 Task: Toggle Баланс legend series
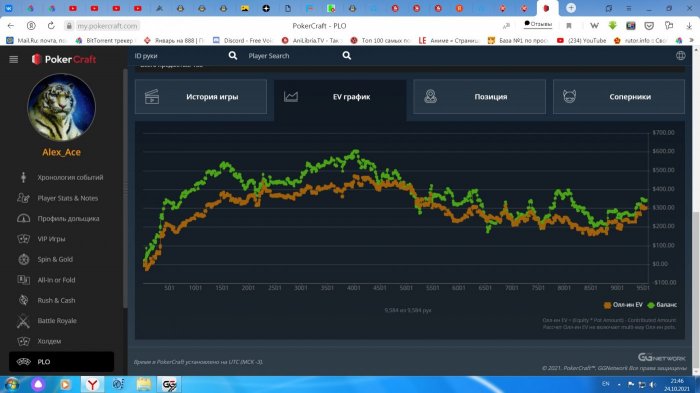coord(662,305)
